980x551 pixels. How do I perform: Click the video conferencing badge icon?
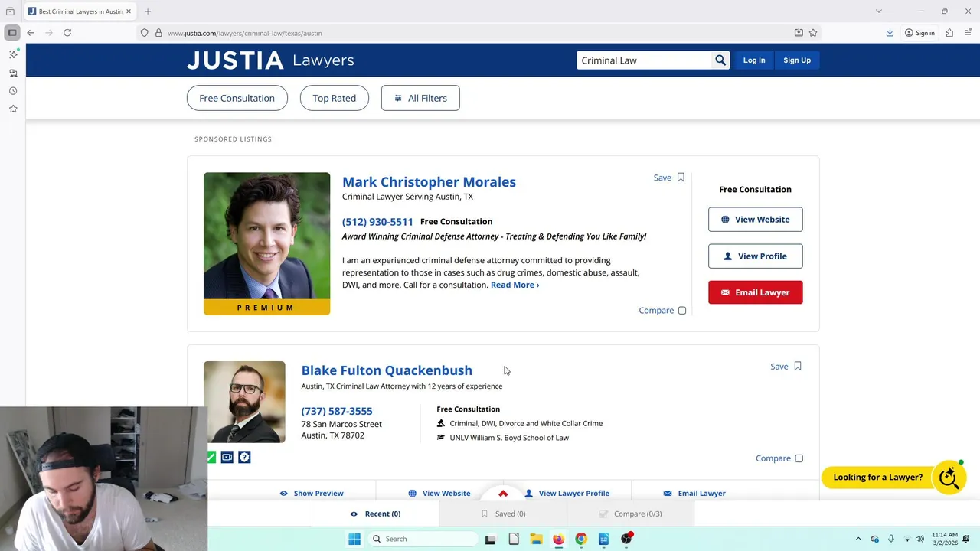point(227,457)
